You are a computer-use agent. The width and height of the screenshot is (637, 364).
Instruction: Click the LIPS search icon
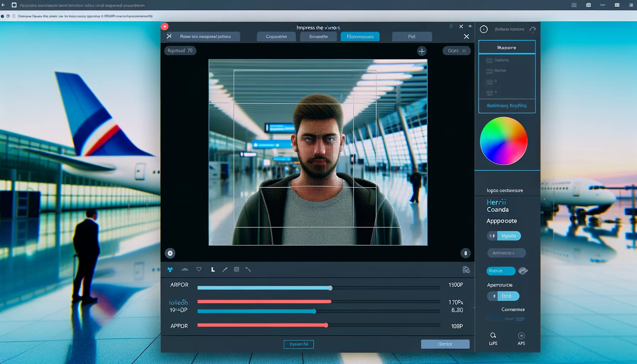click(493, 335)
